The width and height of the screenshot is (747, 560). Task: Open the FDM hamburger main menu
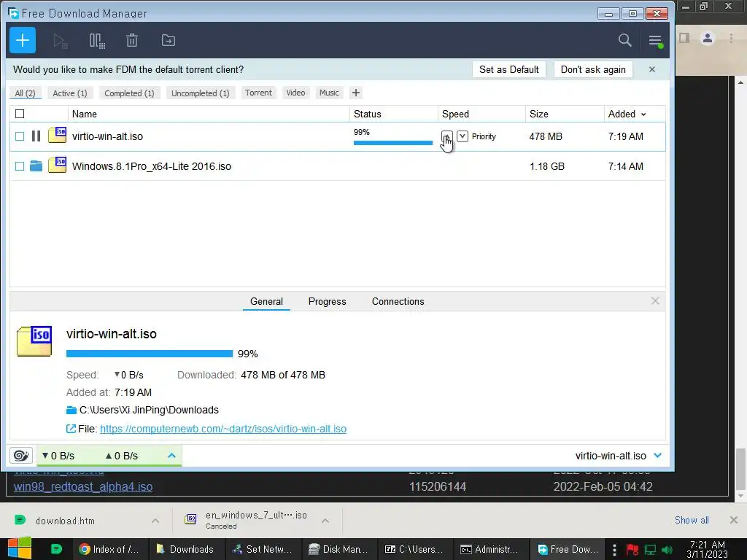[655, 41]
